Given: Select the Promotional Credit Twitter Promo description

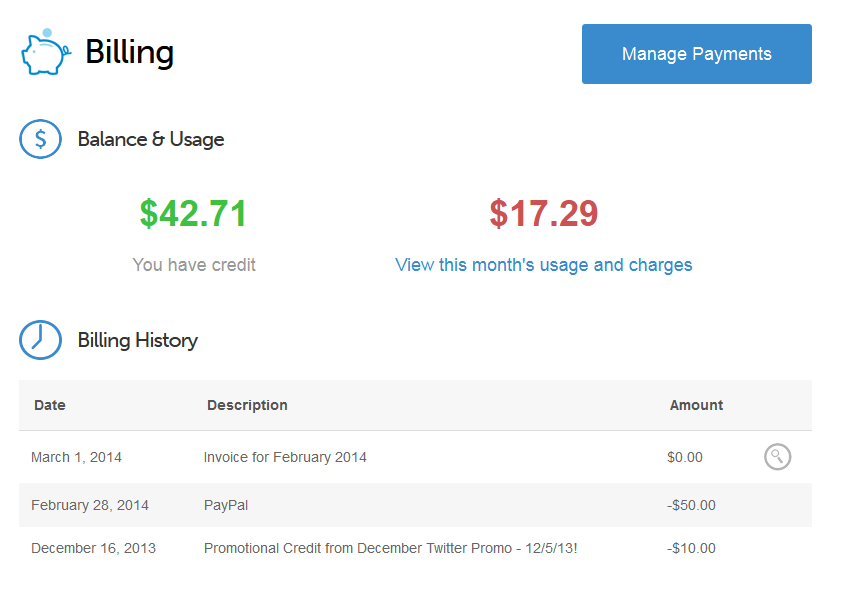Looking at the screenshot, I should (390, 548).
